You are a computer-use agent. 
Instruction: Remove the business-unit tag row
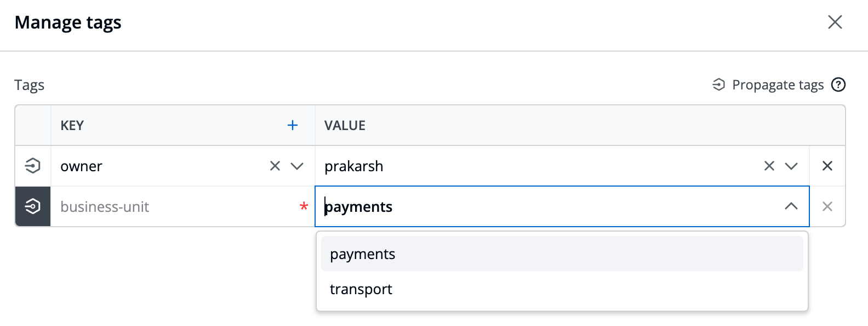pyautogui.click(x=827, y=206)
